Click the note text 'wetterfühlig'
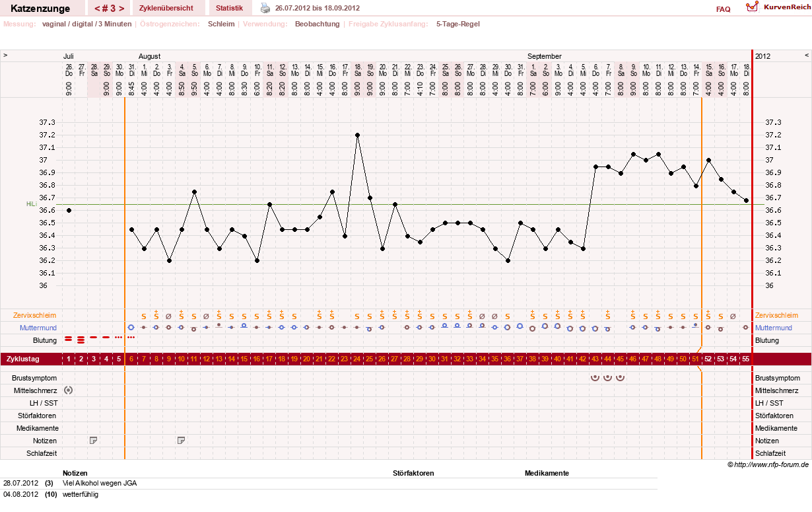 click(x=80, y=494)
